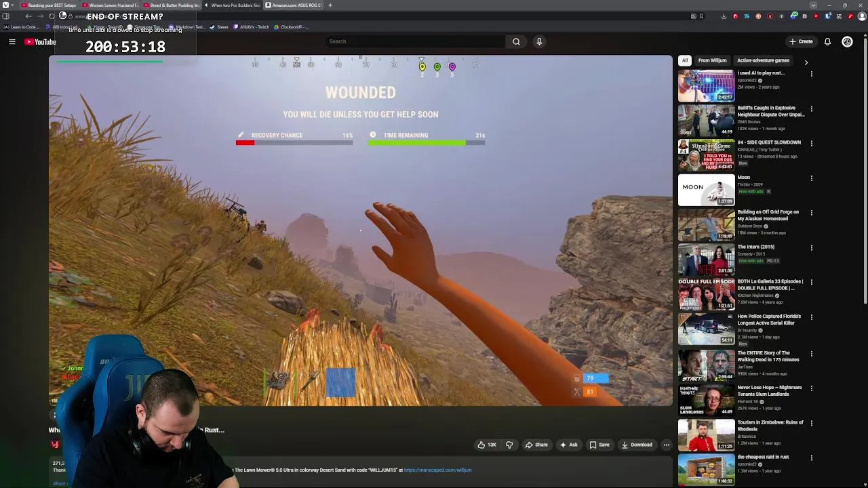Open the Steam bookmark
Image resolution: width=868 pixels, height=488 pixels.
[x=219, y=27]
